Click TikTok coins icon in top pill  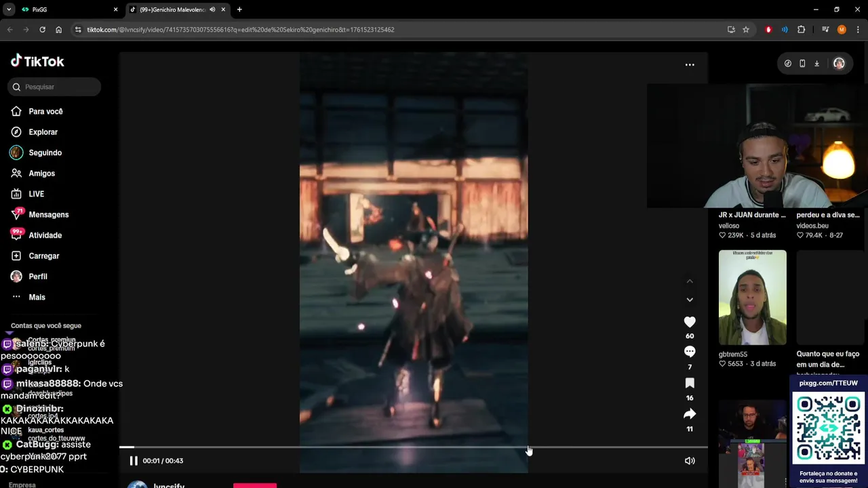click(787, 64)
